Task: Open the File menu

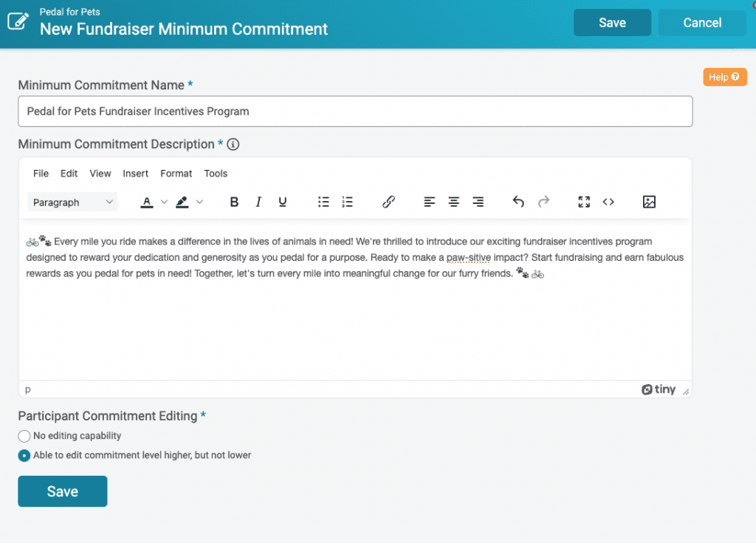Action: click(x=41, y=174)
